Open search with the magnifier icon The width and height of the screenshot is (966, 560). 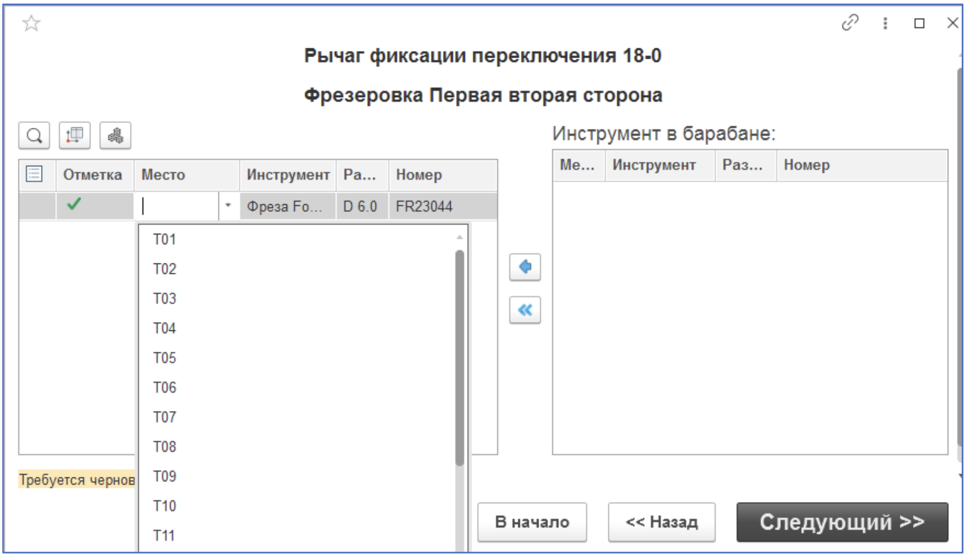tap(34, 136)
